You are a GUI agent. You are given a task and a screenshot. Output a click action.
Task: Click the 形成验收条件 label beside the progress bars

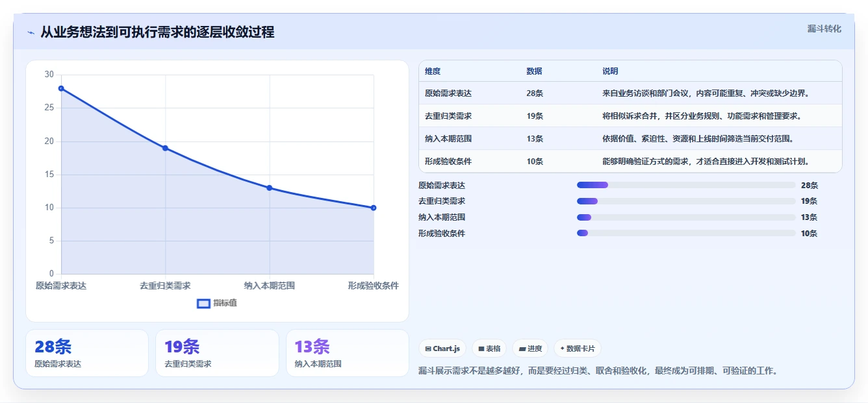442,234
